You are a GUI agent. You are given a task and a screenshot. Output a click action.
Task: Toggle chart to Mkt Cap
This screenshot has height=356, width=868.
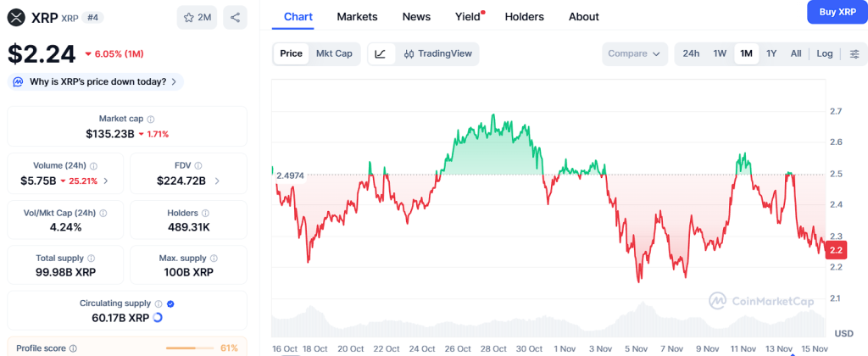334,53
